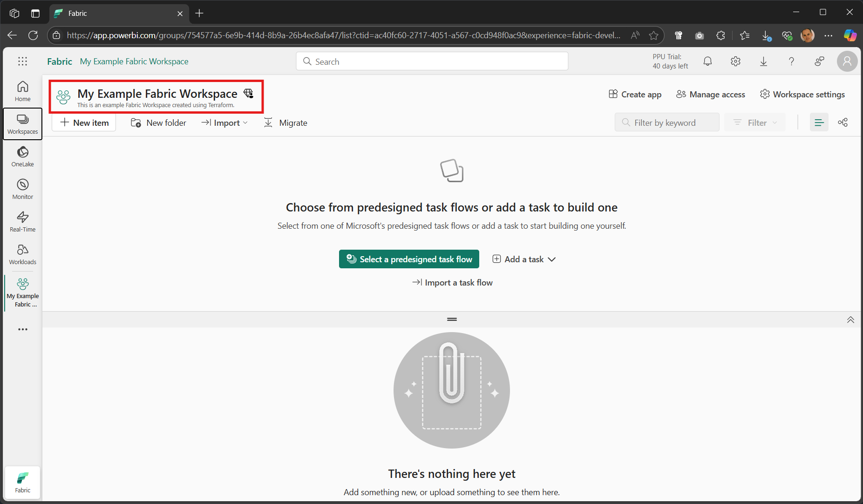View site information lock icon
The image size is (863, 504).
pyautogui.click(x=56, y=35)
